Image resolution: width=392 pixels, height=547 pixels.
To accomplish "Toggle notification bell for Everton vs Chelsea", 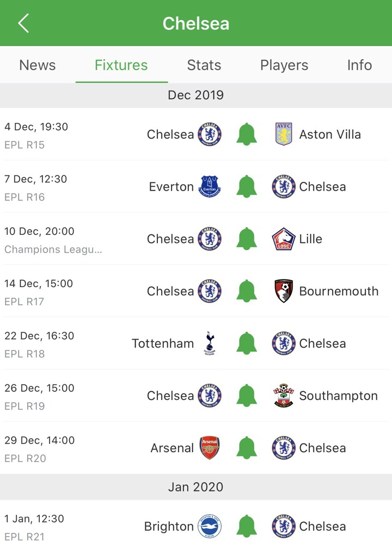I will [x=247, y=186].
